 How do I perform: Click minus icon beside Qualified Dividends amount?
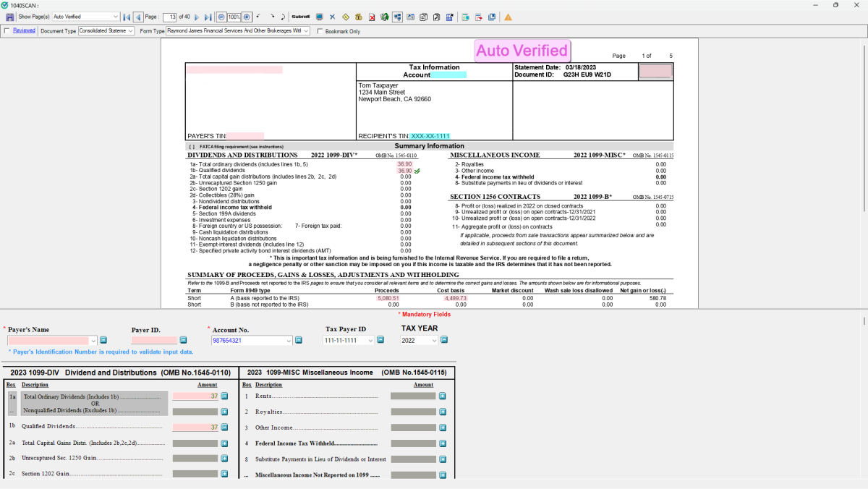tap(224, 427)
